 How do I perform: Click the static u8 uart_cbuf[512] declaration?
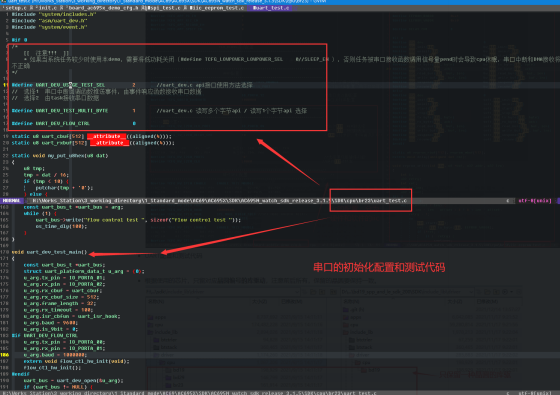91,136
